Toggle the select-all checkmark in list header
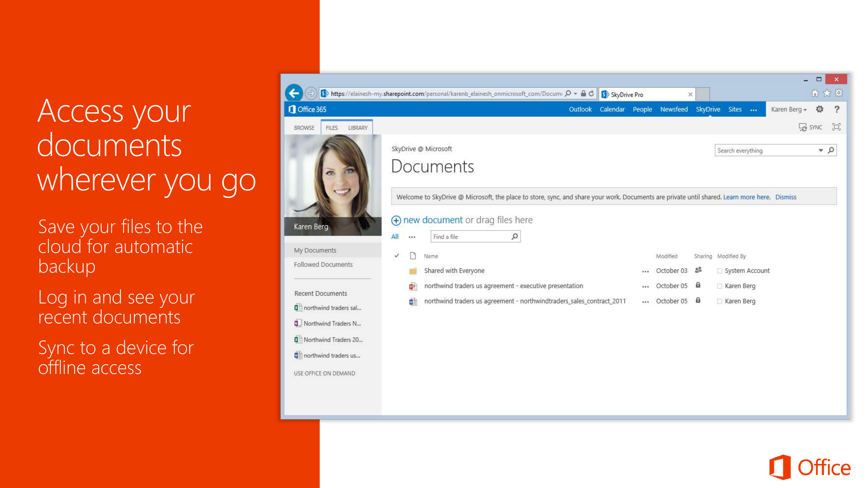This screenshot has height=488, width=868. tap(397, 256)
